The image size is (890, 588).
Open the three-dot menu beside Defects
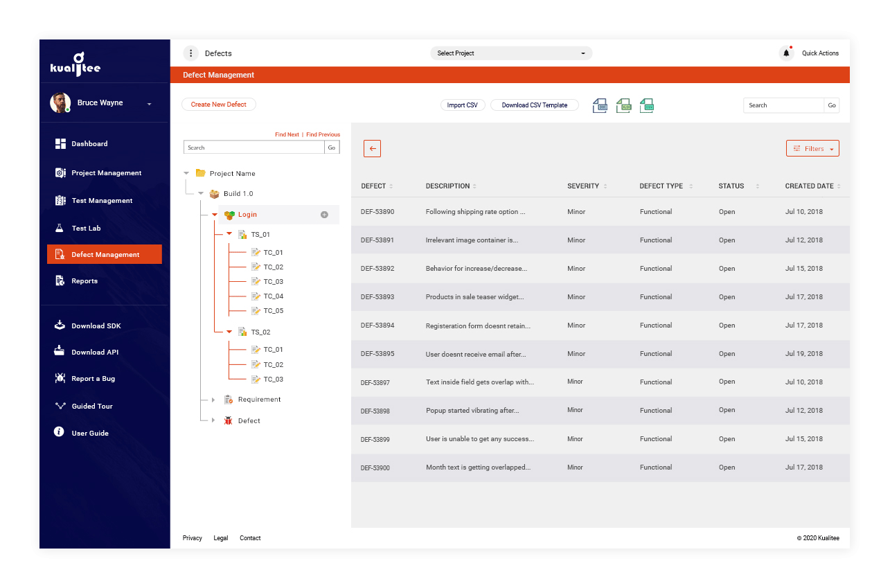(x=191, y=53)
